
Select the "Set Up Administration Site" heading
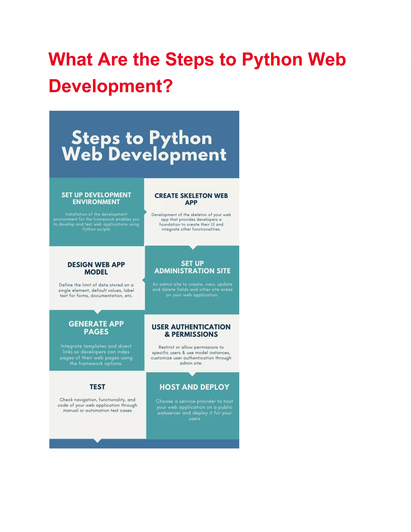coord(192,267)
